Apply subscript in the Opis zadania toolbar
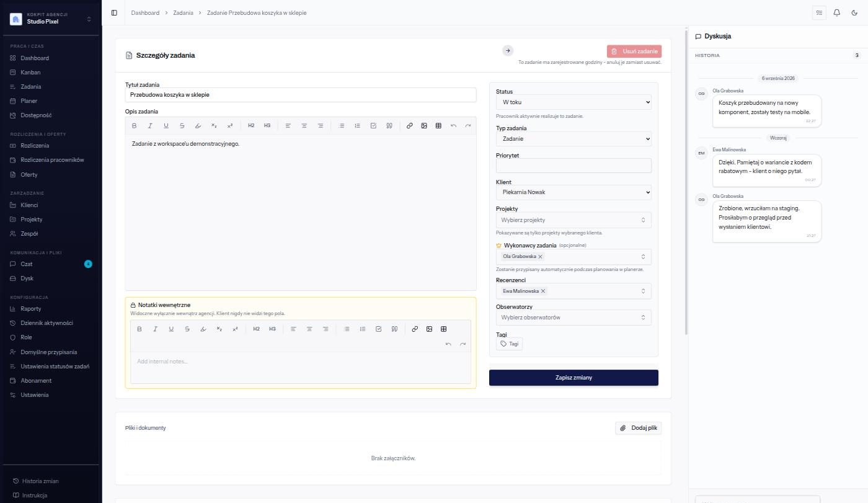 tap(214, 125)
